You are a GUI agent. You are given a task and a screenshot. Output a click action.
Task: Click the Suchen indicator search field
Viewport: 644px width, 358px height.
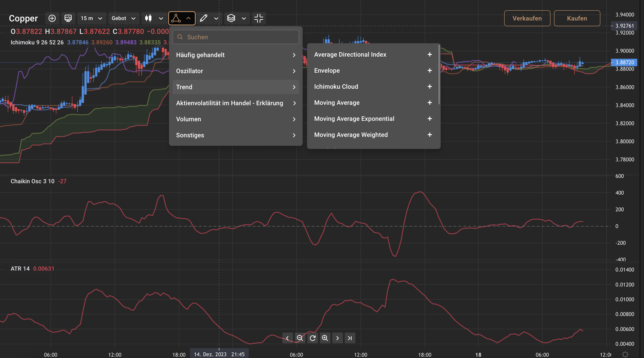pos(236,37)
